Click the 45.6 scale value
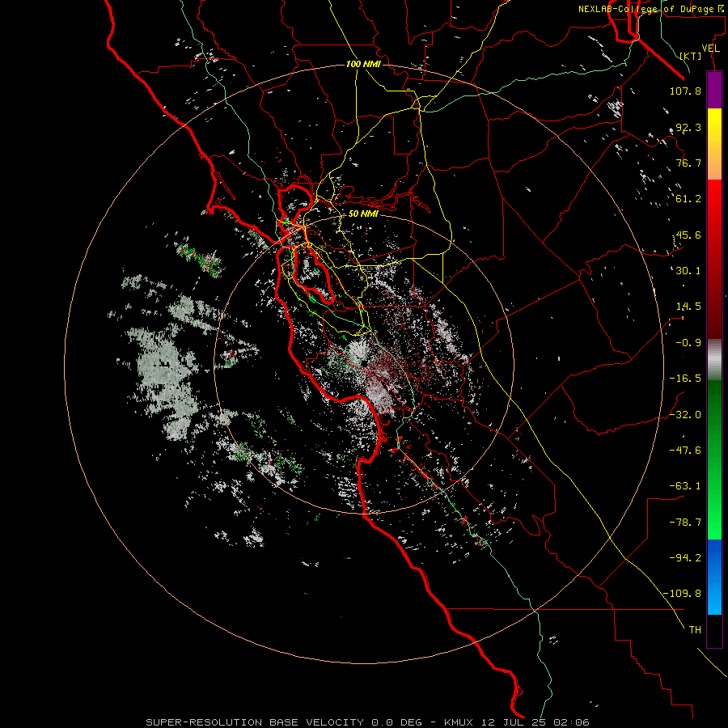 click(x=688, y=235)
